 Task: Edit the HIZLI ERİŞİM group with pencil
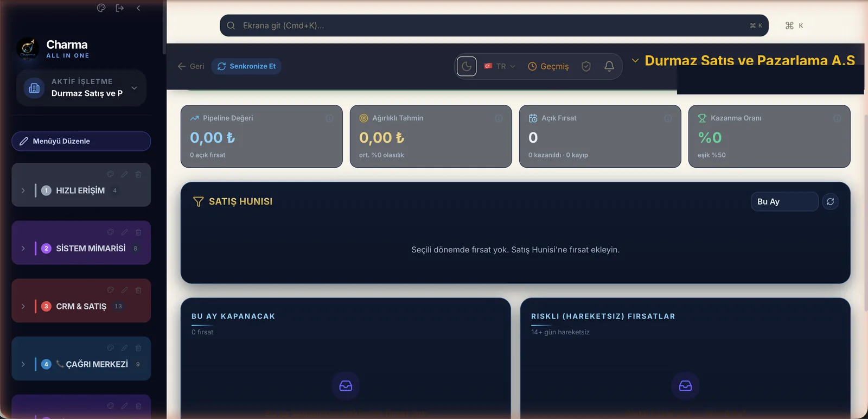pos(124,174)
